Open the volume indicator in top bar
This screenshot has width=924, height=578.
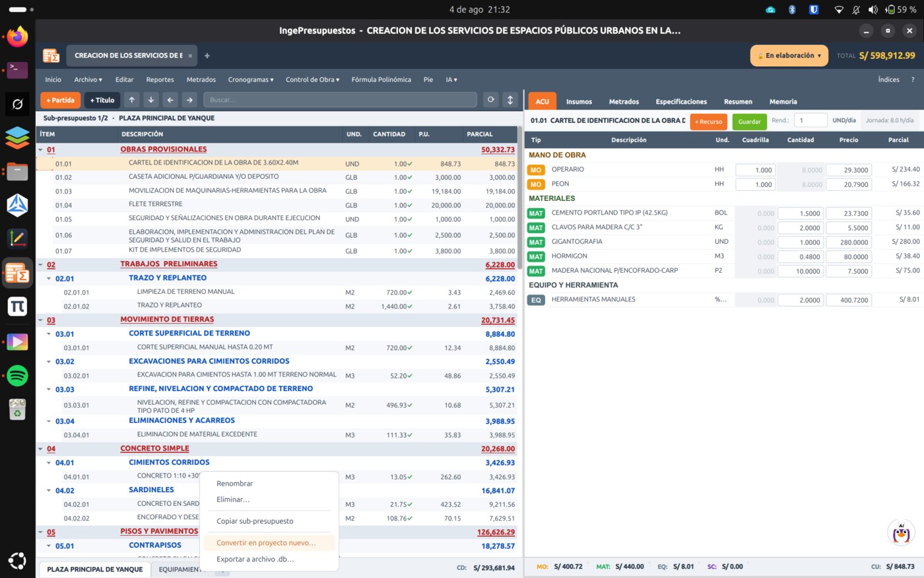coord(873,9)
